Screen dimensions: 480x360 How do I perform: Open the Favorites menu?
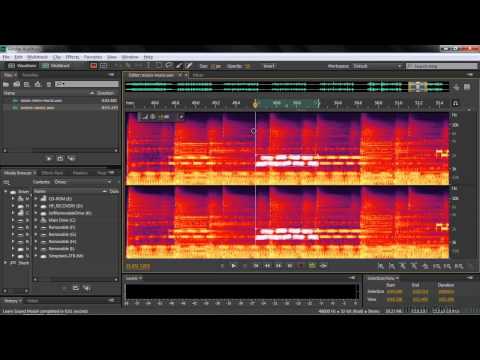pyautogui.click(x=93, y=57)
